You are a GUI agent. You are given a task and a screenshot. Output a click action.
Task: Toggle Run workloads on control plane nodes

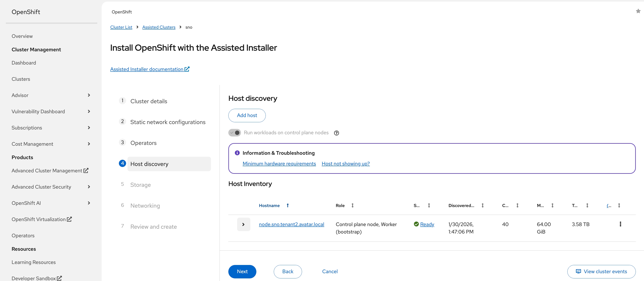coord(235,133)
